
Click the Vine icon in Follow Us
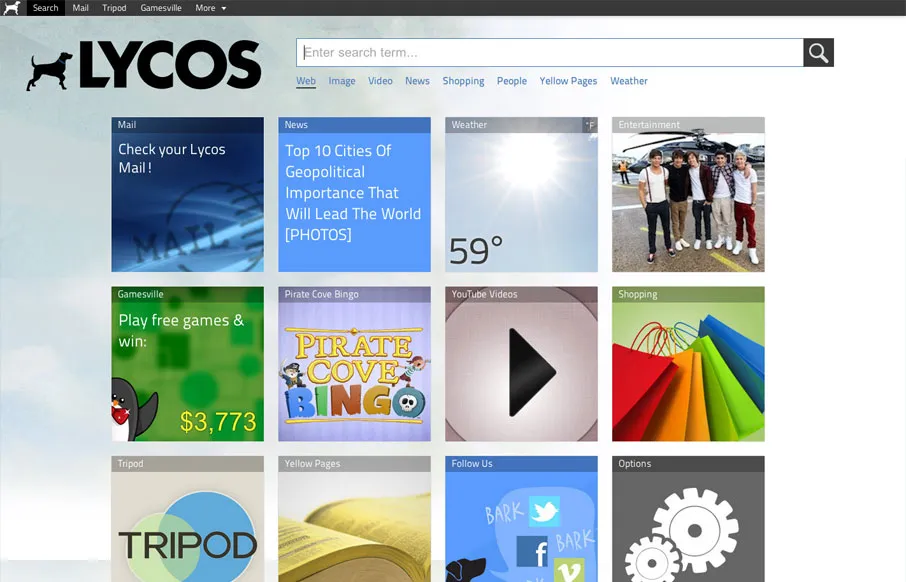(569, 570)
